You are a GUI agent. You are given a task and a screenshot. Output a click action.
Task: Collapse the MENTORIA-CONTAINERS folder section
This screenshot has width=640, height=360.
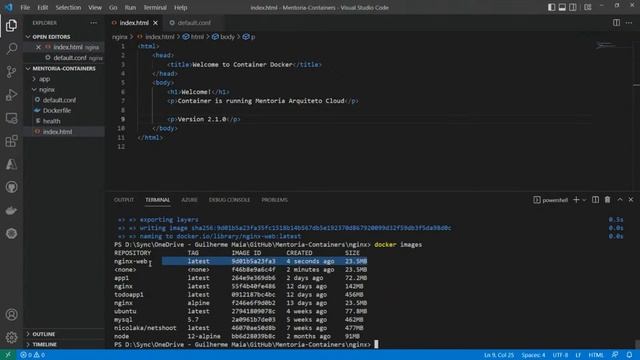point(64,69)
